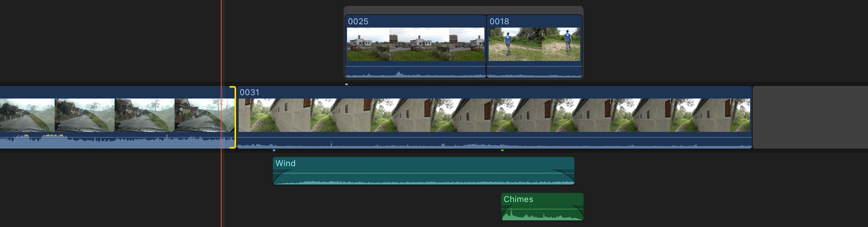The width and height of the screenshot is (868, 227).
Task: Click the fade-in handle on the Wind clip
Action: [293, 171]
